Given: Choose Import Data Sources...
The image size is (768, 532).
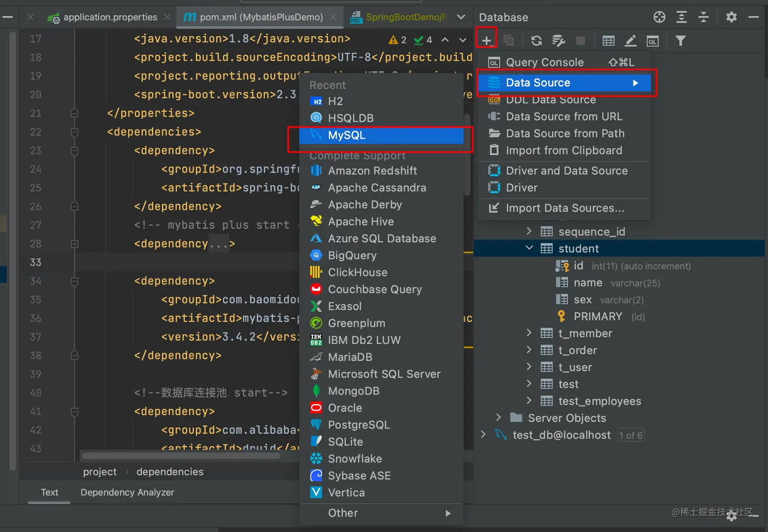Looking at the screenshot, I should 564,208.
